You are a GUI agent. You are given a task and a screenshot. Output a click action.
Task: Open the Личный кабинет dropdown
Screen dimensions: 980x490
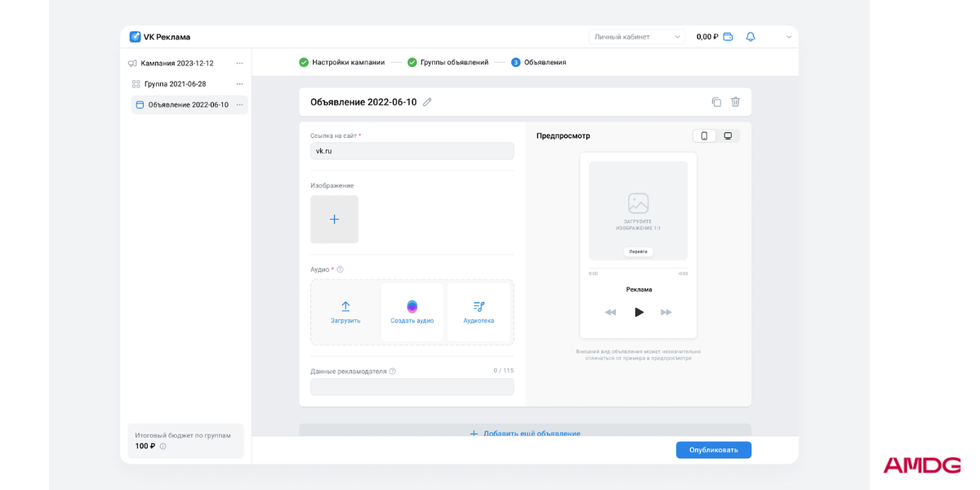coord(636,37)
